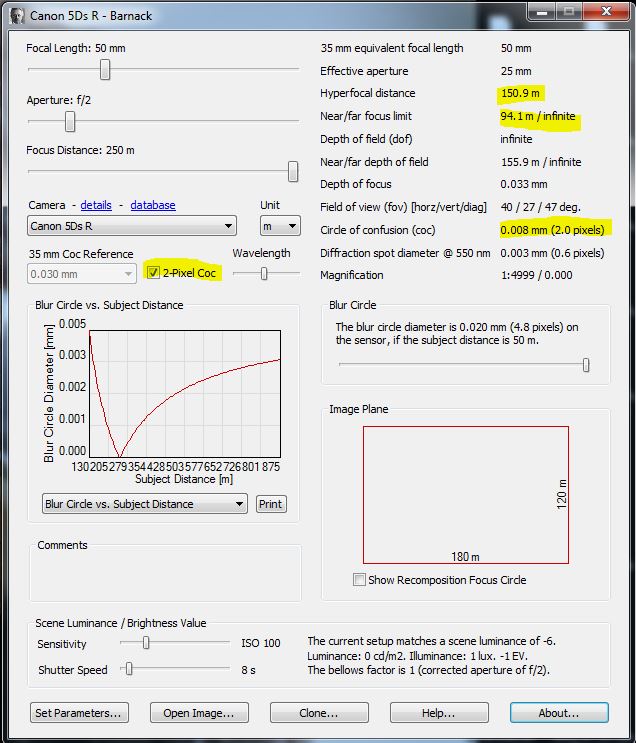Open the Camera dropdown showing Canon 5Ds R
Screen dimensions: 636x743
pos(132,226)
